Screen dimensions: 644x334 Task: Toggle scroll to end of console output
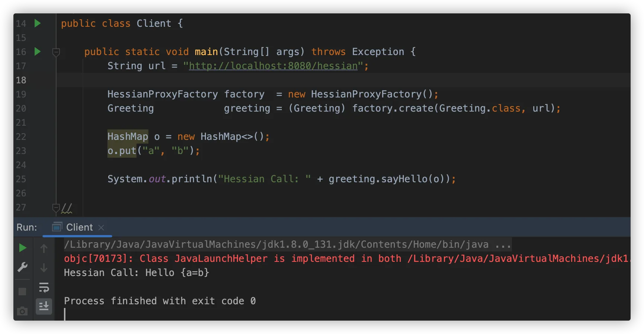click(44, 306)
